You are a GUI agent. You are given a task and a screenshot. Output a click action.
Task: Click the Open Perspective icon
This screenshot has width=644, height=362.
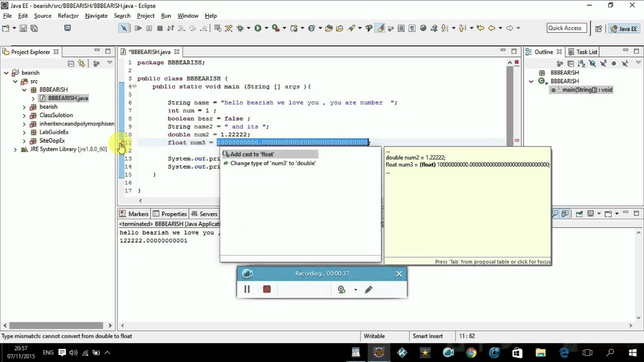click(598, 29)
